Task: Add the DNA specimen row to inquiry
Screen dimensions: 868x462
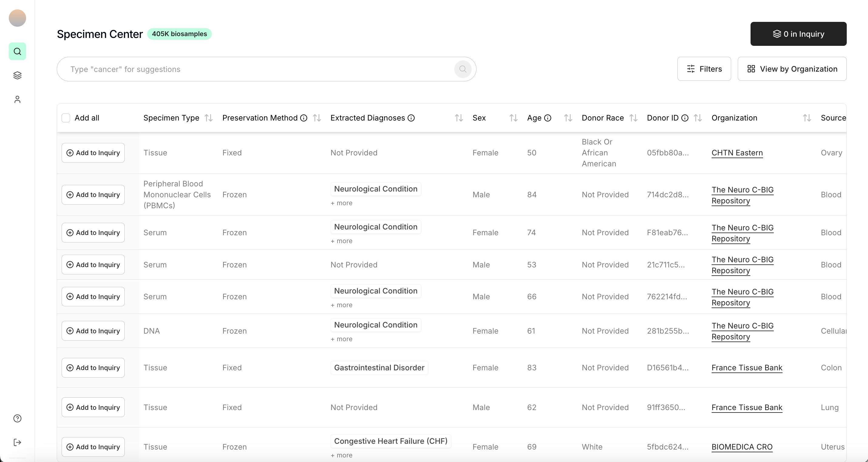Action: click(93, 331)
